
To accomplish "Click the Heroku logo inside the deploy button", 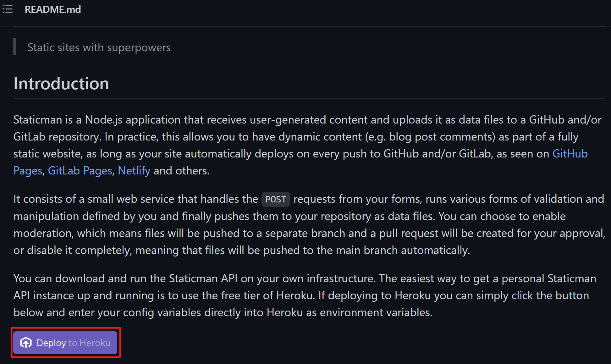I will click(x=26, y=343).
